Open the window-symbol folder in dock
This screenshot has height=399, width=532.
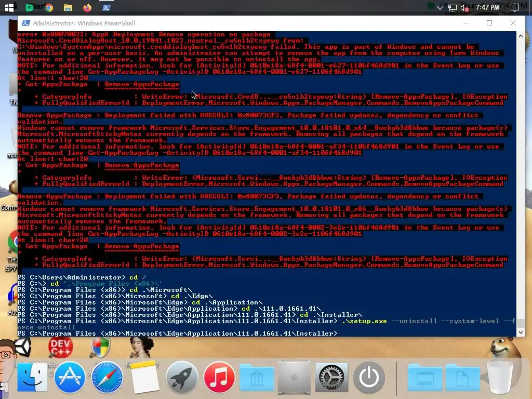[425, 378]
